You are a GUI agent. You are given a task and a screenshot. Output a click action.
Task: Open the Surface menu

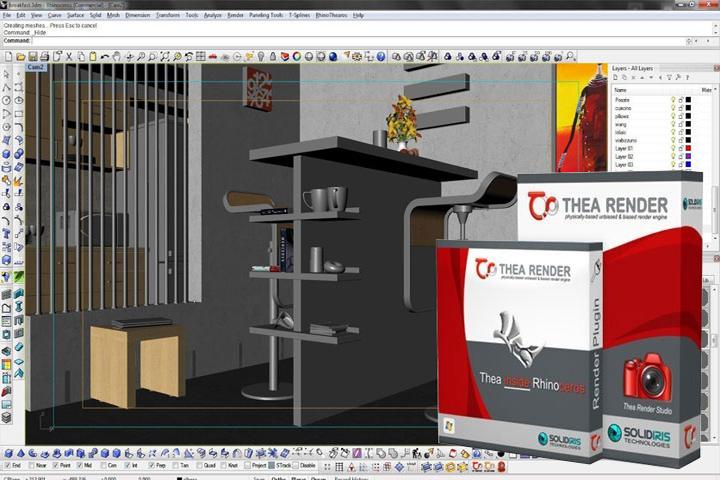click(x=75, y=15)
